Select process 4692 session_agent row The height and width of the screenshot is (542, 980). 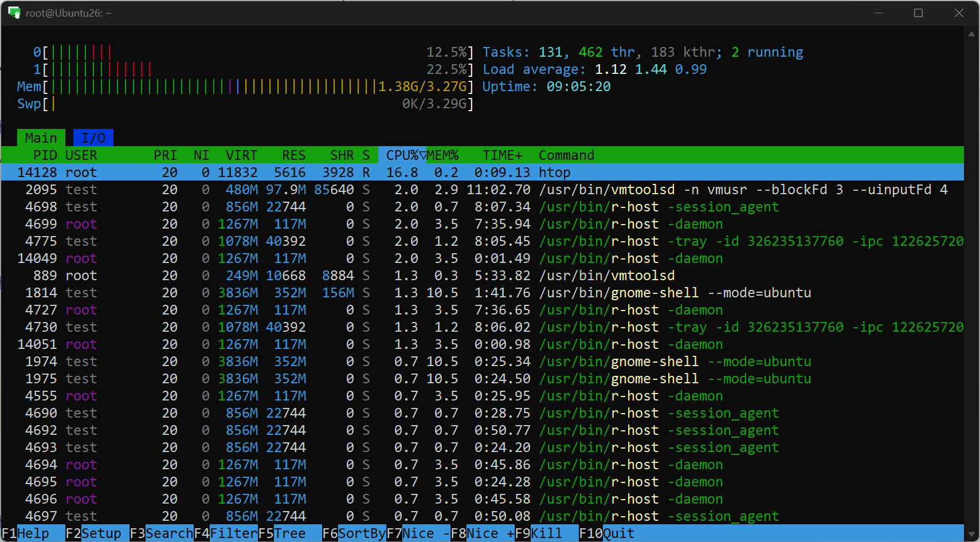point(482,430)
